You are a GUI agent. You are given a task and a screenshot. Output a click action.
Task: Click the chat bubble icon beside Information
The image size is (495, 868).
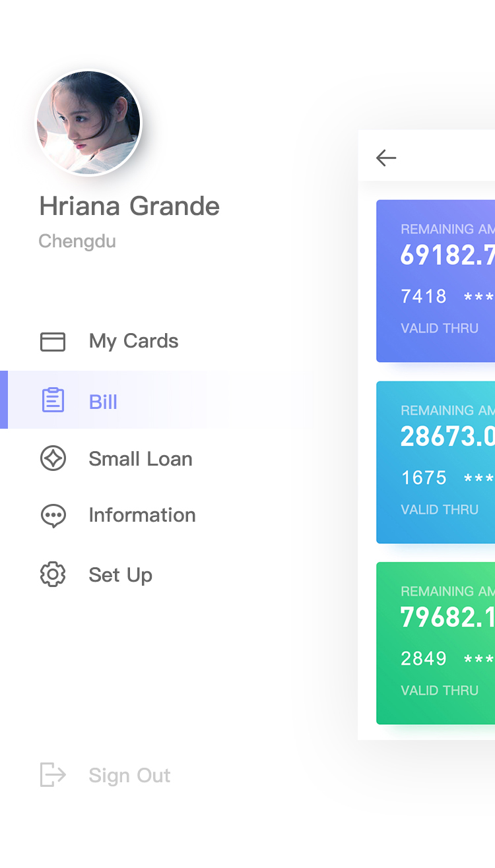pyautogui.click(x=53, y=516)
